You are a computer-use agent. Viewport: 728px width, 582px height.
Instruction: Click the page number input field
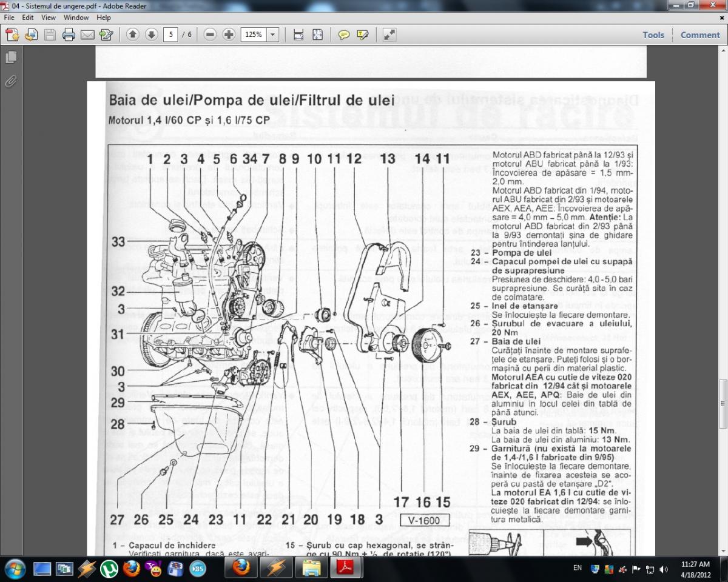coord(170,35)
